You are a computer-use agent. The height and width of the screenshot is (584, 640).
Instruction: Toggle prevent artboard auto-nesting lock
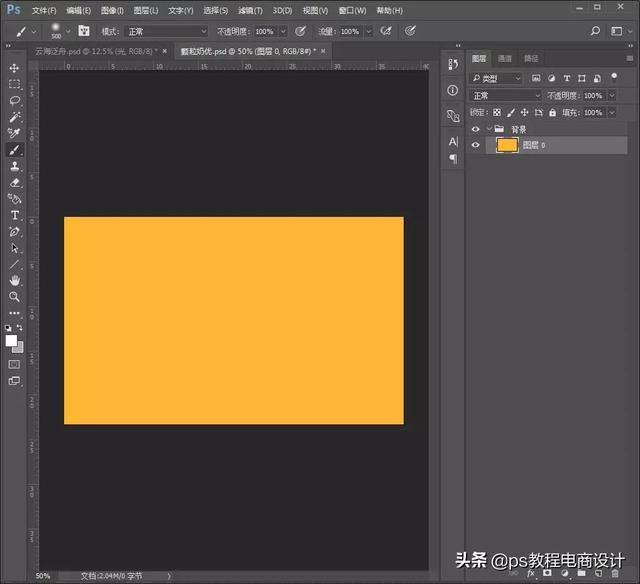point(539,113)
